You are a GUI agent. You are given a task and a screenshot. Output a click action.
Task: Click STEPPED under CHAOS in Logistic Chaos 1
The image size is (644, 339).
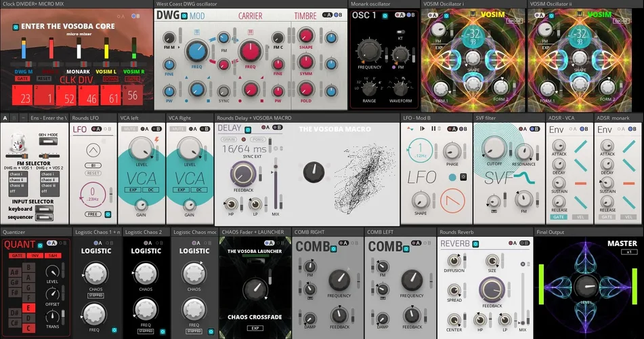pos(95,296)
